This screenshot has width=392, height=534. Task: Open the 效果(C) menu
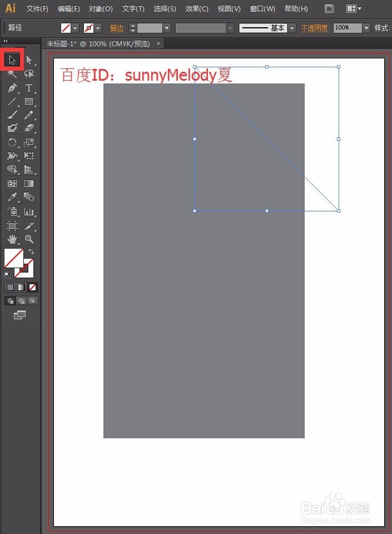click(197, 9)
